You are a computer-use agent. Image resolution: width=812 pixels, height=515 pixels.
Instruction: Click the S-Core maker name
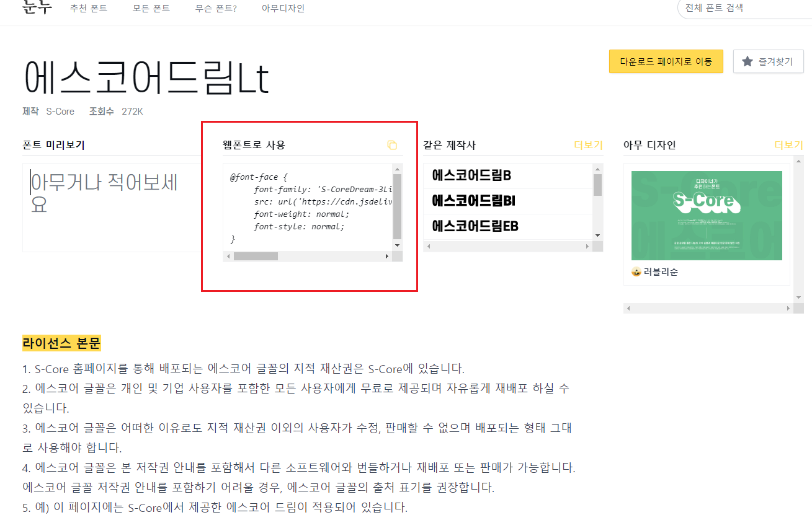point(60,112)
